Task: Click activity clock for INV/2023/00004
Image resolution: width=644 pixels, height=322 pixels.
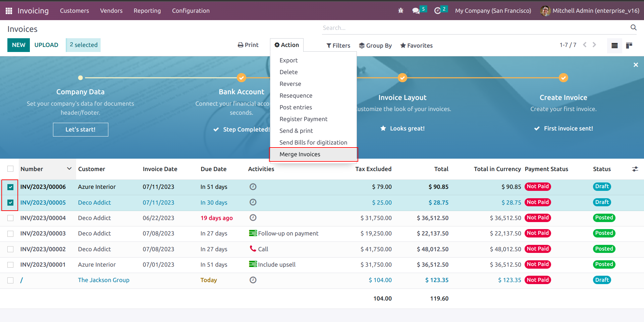Action: click(253, 218)
